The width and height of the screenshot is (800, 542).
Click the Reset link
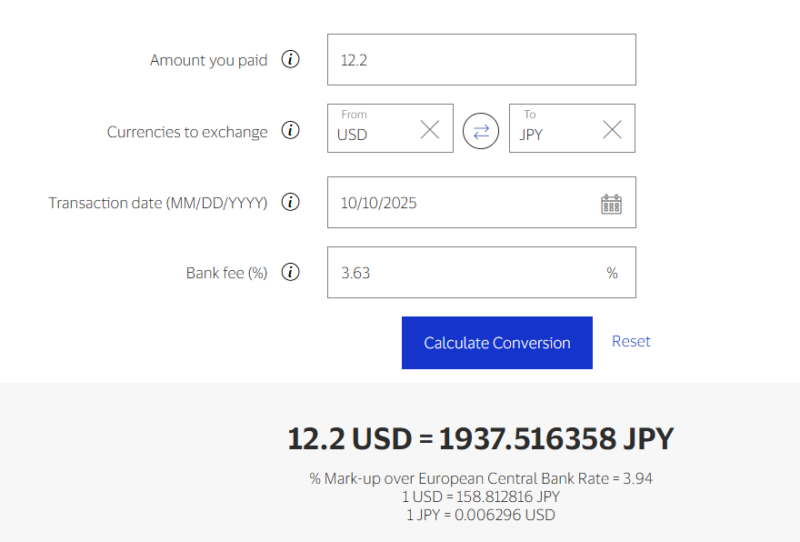pos(631,341)
